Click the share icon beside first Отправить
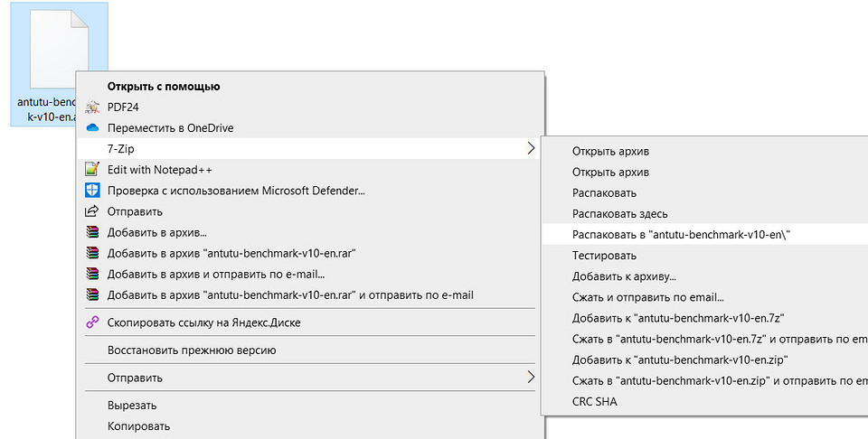The image size is (868, 439). [x=92, y=211]
